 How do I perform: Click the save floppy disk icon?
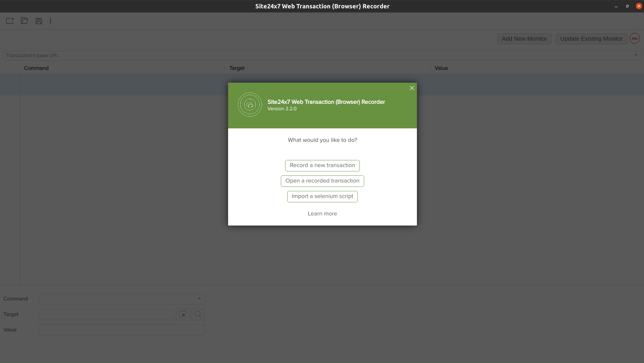pos(39,21)
